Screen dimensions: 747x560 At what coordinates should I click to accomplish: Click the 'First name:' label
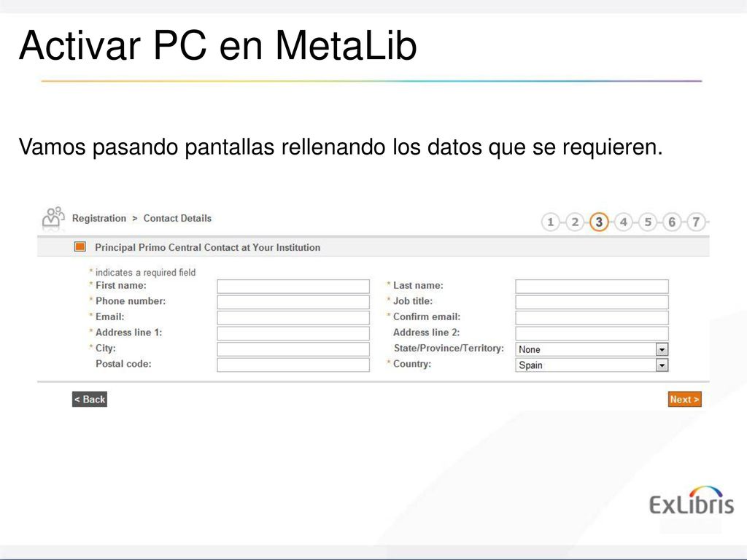tap(121, 285)
